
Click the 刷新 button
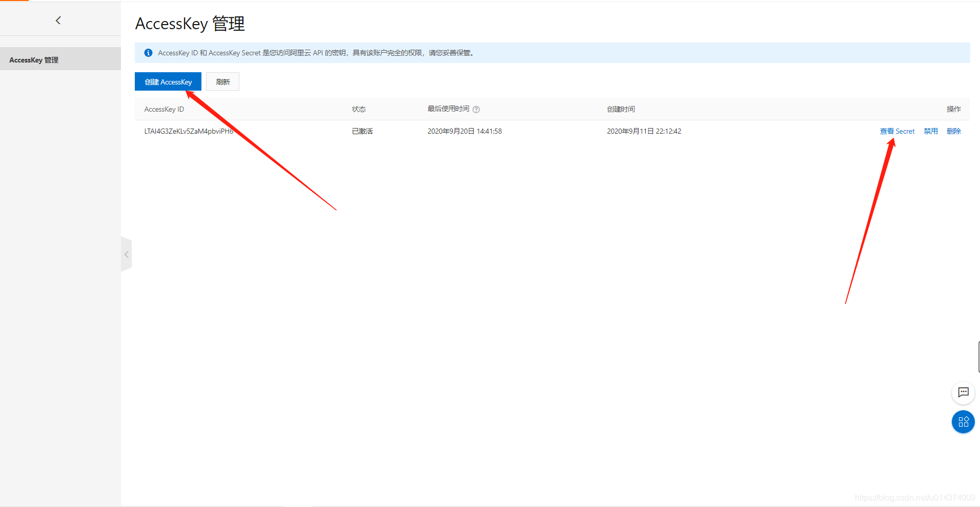(223, 81)
